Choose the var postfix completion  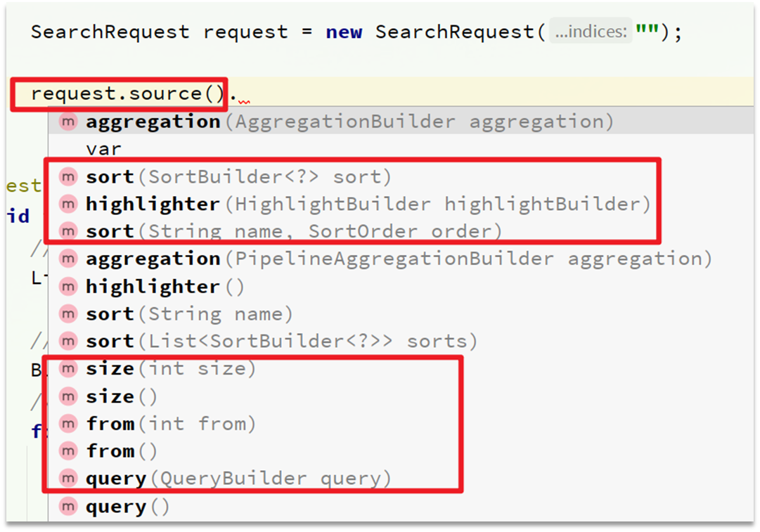point(401,148)
